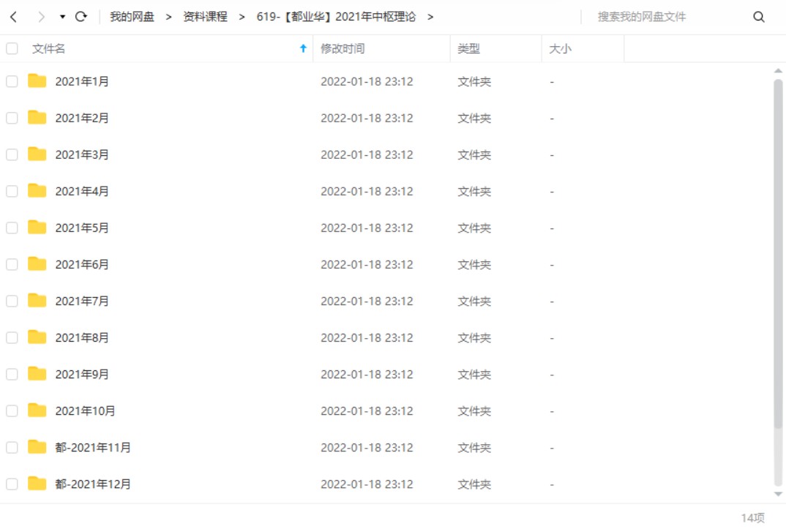Viewport: 786px width, 532px height.
Task: Check the box for 2021年5月
Action: 12,228
